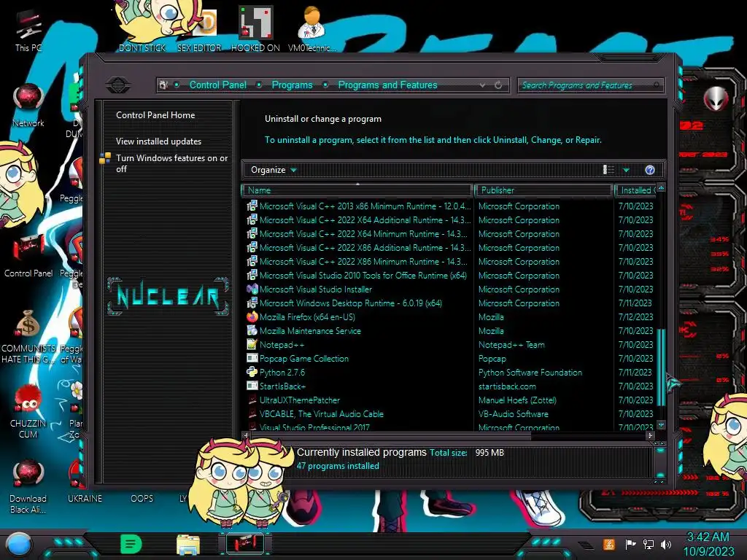Image resolution: width=747 pixels, height=560 pixels.
Task: Click the Action Center flag tray icon
Action: (x=630, y=544)
